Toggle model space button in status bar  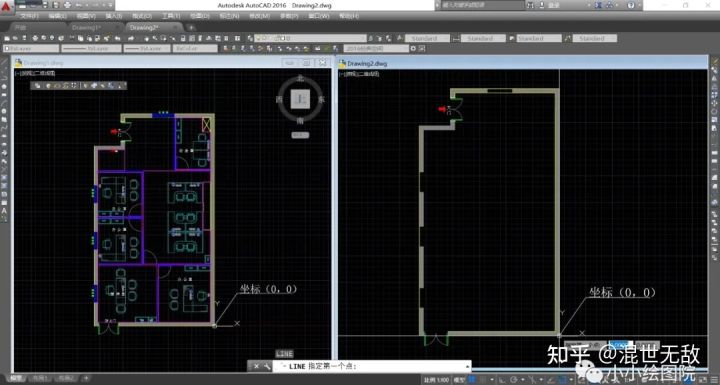(x=458, y=380)
